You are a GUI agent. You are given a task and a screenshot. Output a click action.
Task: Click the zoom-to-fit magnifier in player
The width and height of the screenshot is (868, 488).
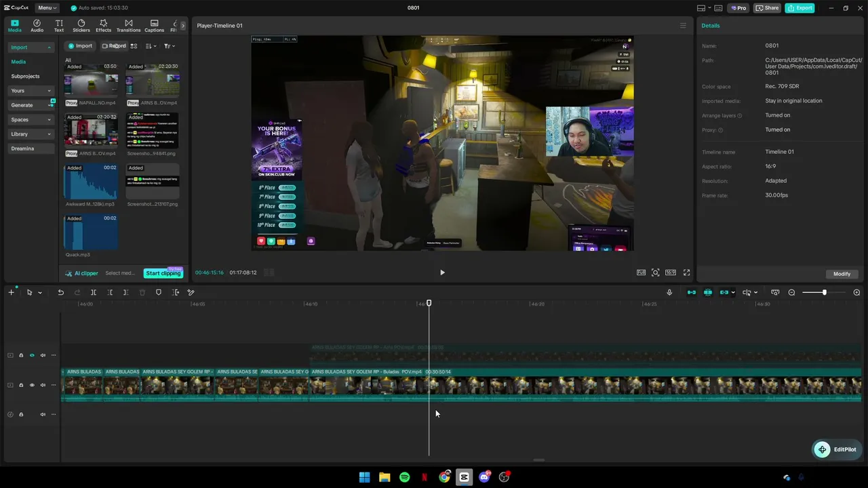tap(656, 272)
